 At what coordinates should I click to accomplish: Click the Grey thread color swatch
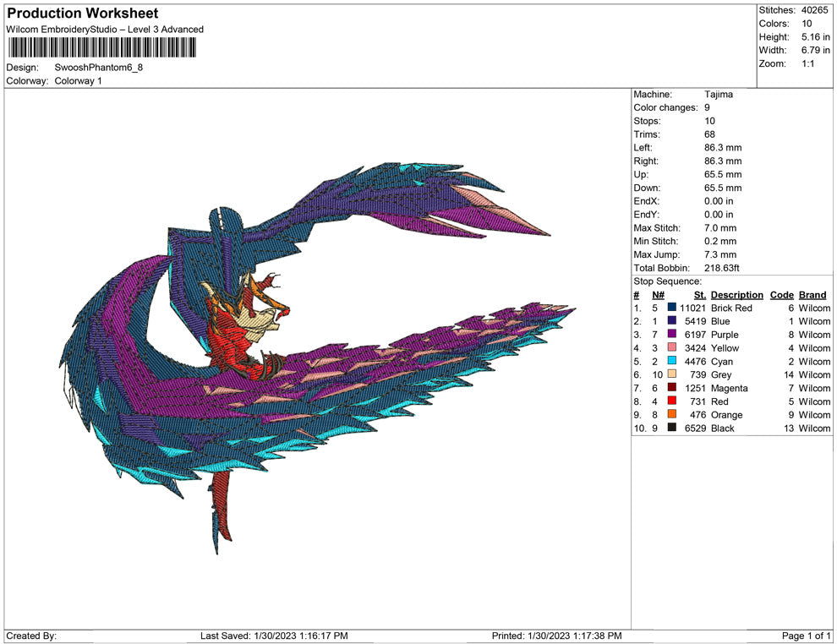(x=671, y=375)
